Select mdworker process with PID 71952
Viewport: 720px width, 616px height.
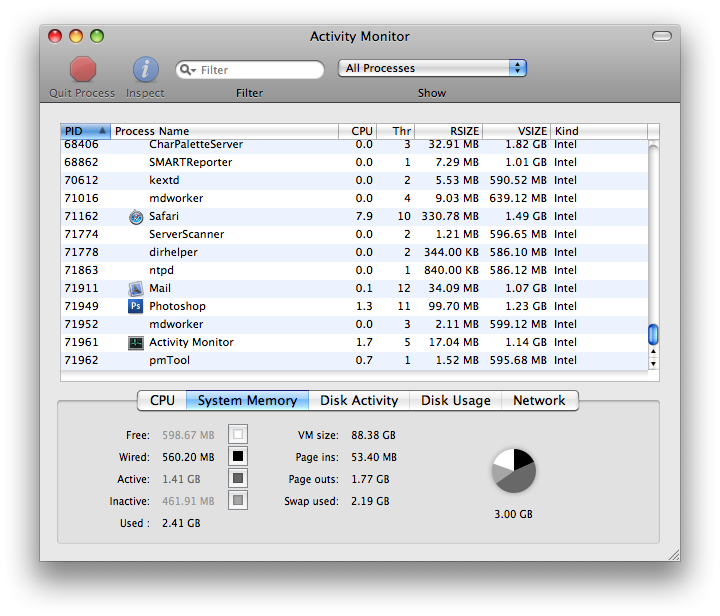click(x=354, y=325)
